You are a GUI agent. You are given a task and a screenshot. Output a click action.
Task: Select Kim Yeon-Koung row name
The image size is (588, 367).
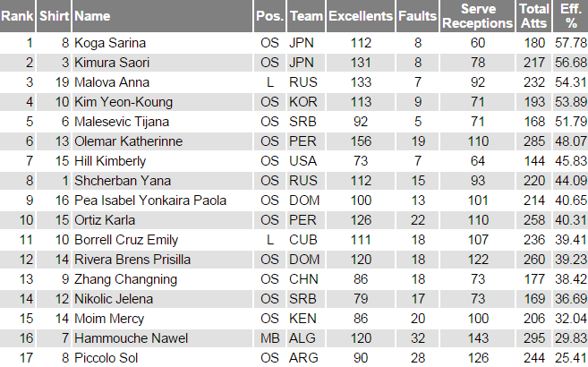(x=124, y=102)
